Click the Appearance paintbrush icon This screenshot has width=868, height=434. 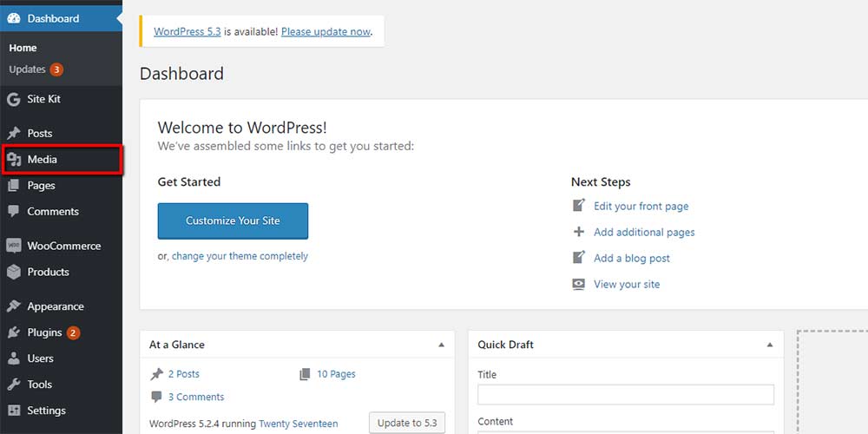tap(14, 306)
